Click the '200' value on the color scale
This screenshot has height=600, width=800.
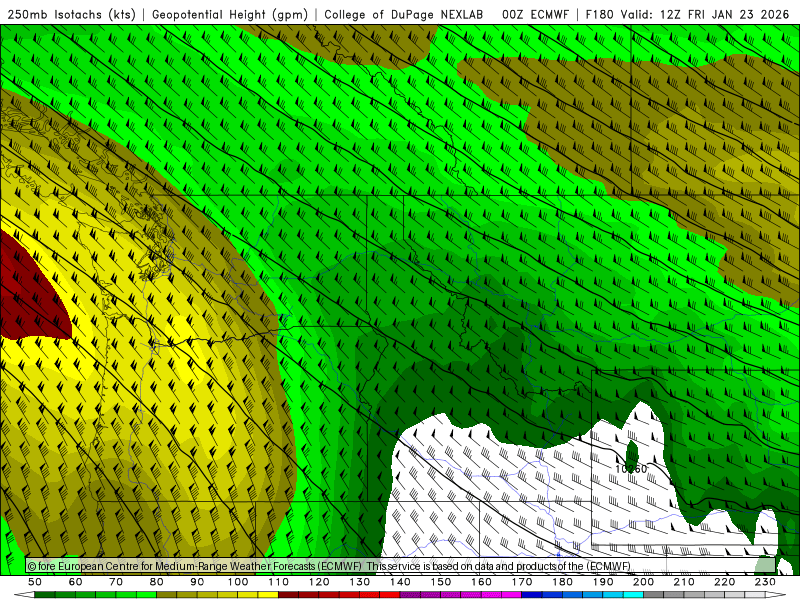tap(644, 582)
